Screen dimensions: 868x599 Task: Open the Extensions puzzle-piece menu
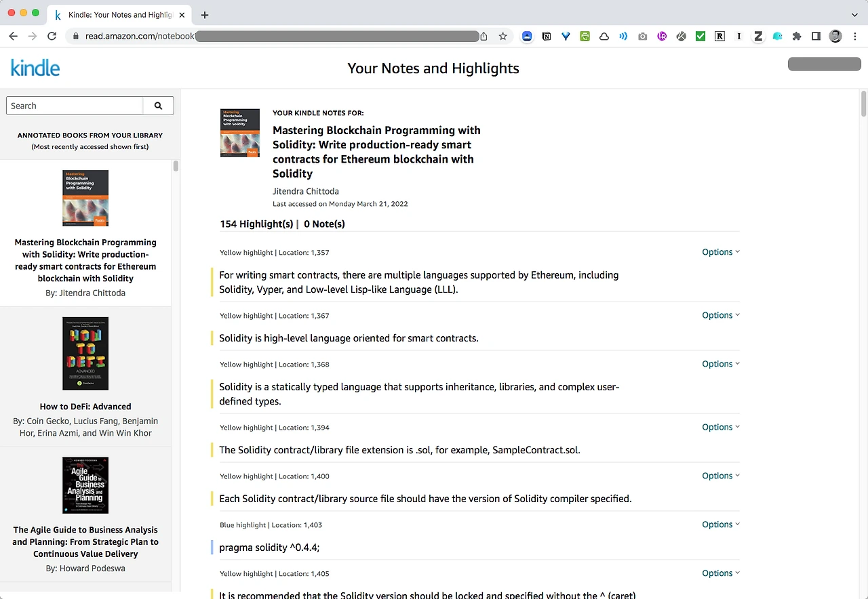pos(797,37)
